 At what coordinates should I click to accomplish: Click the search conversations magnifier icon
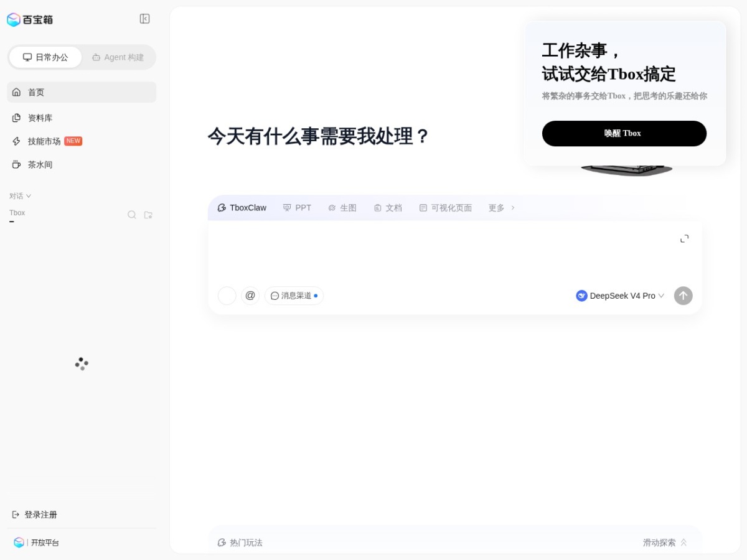pos(132,215)
